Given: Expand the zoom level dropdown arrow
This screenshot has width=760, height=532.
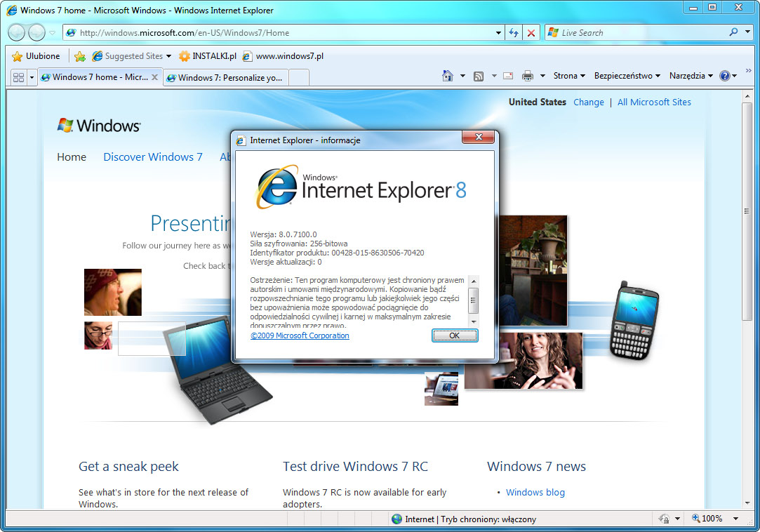Looking at the screenshot, I should tap(735, 519).
